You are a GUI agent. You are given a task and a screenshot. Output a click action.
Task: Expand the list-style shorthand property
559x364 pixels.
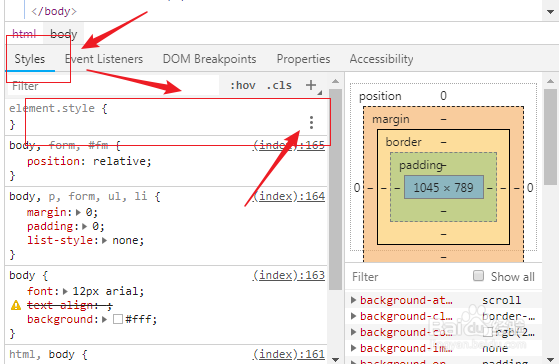[104, 240]
